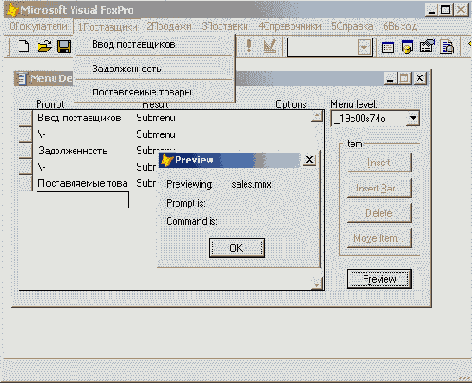Click the Delete button
The height and width of the screenshot is (383, 472).
(x=379, y=213)
